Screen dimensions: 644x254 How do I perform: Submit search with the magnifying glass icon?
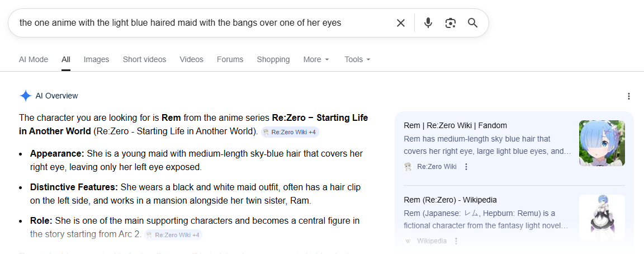click(473, 23)
